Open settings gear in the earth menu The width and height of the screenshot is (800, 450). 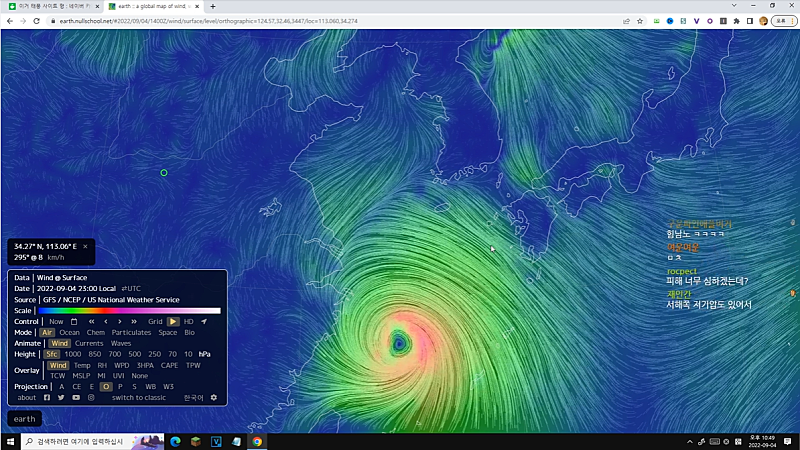[x=213, y=397]
